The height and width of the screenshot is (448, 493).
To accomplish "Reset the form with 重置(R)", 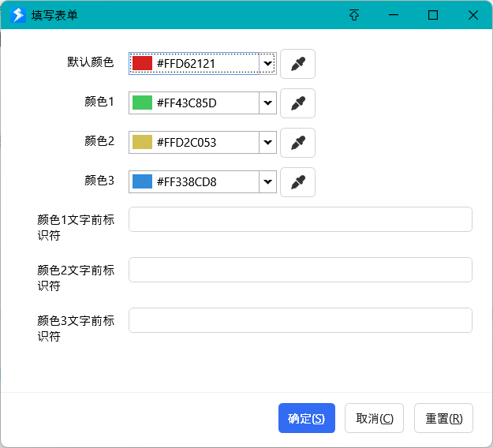I will point(443,418).
